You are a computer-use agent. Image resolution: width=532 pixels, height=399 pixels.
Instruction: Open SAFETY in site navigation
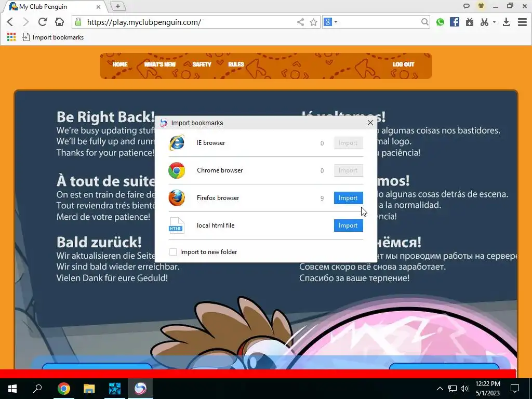click(x=202, y=64)
